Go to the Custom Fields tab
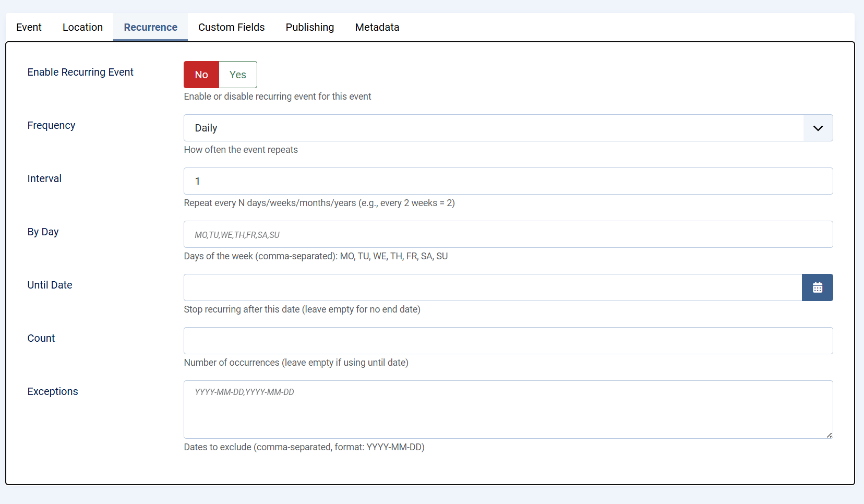Screen dimensions: 864x504 (231, 27)
